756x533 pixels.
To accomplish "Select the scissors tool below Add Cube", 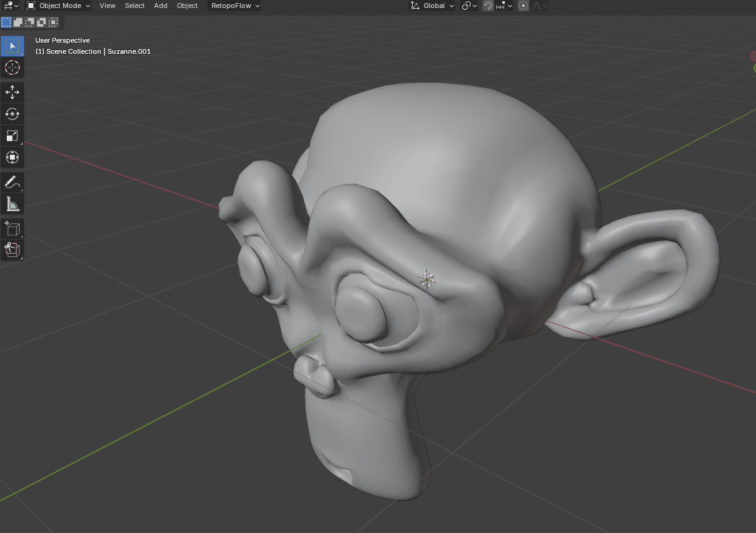I will (12, 250).
